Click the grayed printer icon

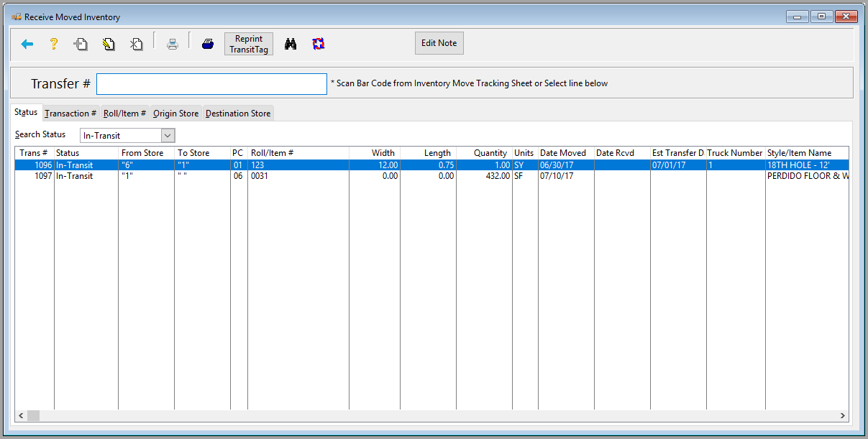coord(173,44)
